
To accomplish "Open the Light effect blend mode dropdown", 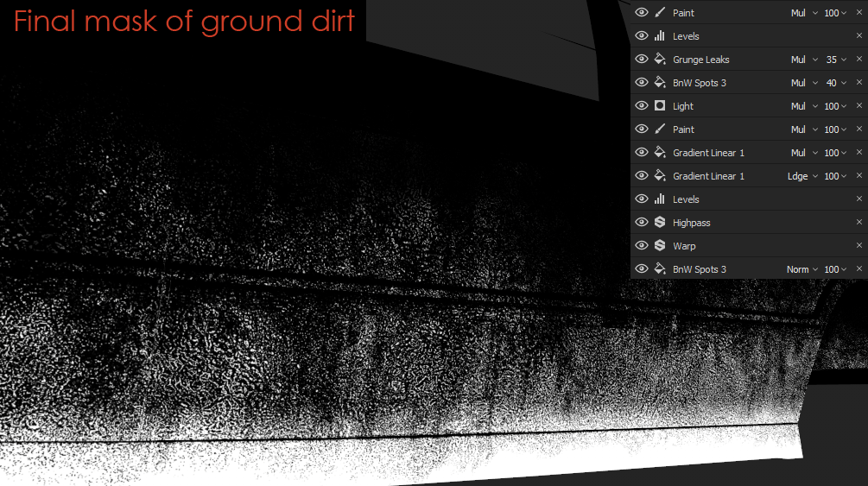I will [804, 105].
